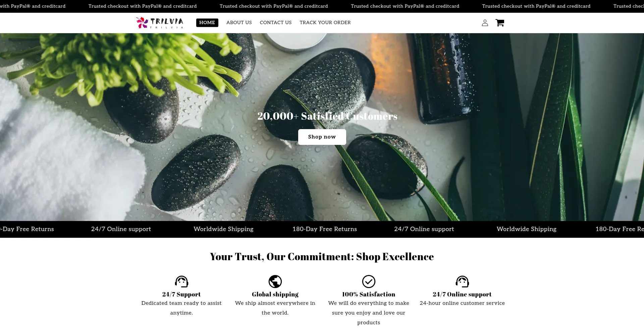Open the CONTACT US page
Viewport: 644px width, 333px height.
click(x=276, y=22)
